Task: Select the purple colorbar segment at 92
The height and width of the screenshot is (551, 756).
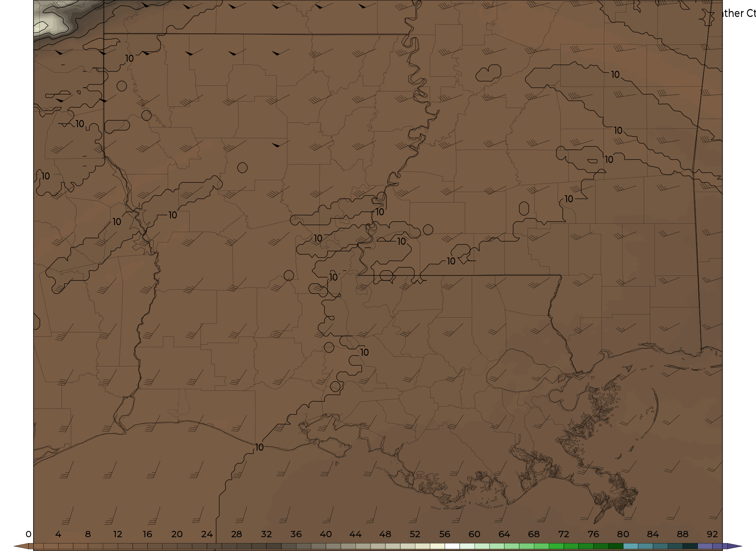Action: [720, 547]
